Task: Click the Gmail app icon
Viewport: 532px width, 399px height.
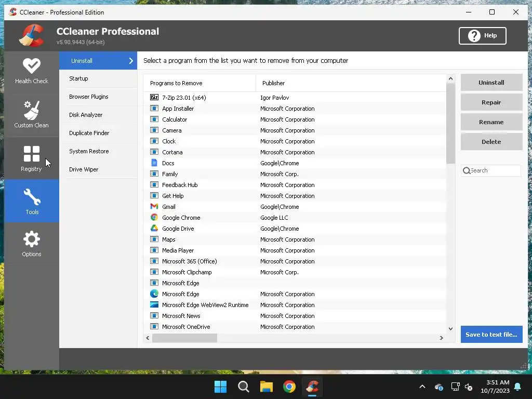Action: 154,206
